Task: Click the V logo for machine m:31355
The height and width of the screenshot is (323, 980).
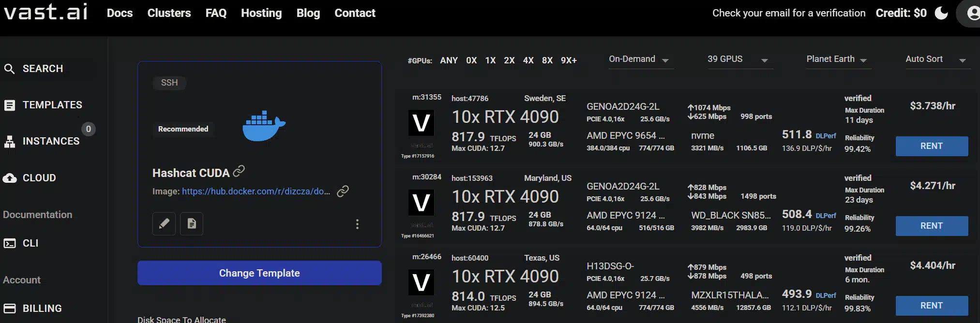Action: pos(421,123)
